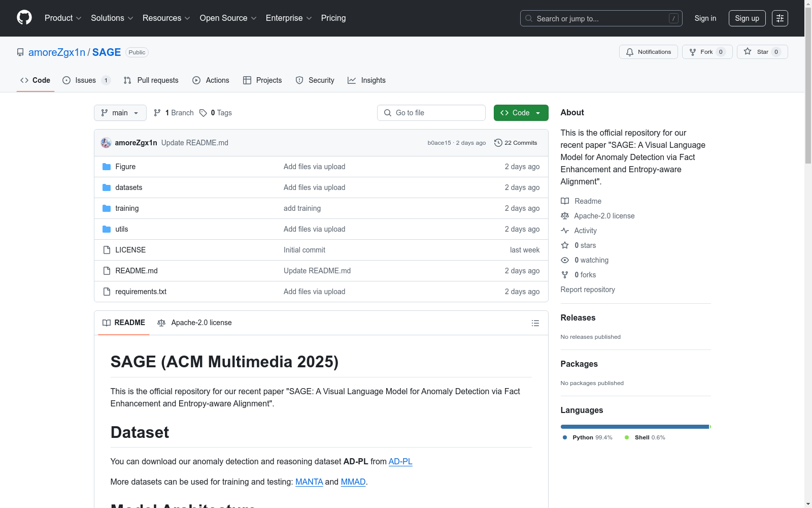Open the Security tab

[315, 80]
